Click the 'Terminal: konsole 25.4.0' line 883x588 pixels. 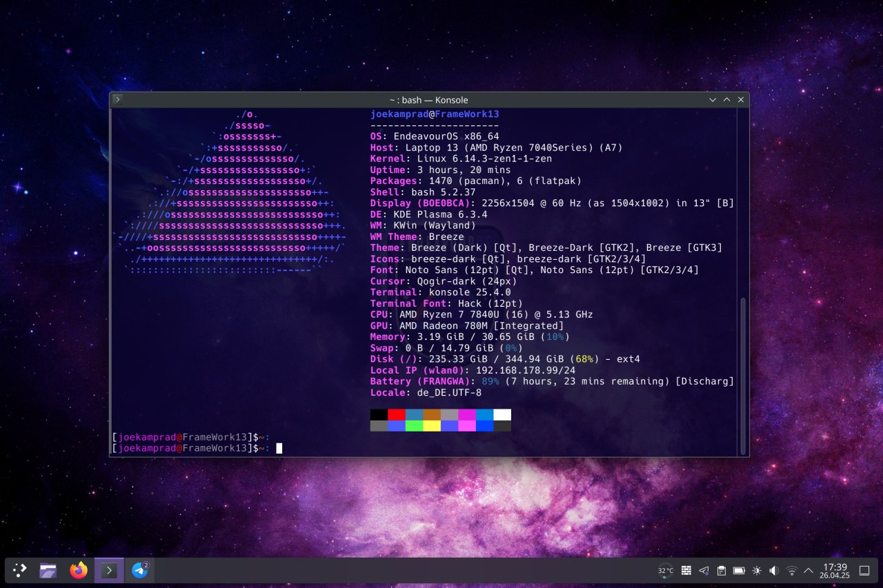tap(441, 292)
